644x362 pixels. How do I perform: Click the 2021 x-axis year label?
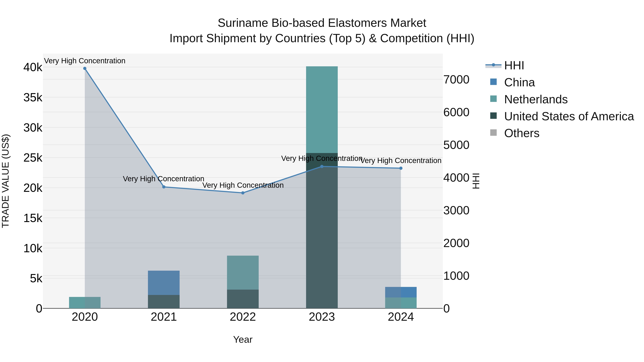(x=164, y=317)
